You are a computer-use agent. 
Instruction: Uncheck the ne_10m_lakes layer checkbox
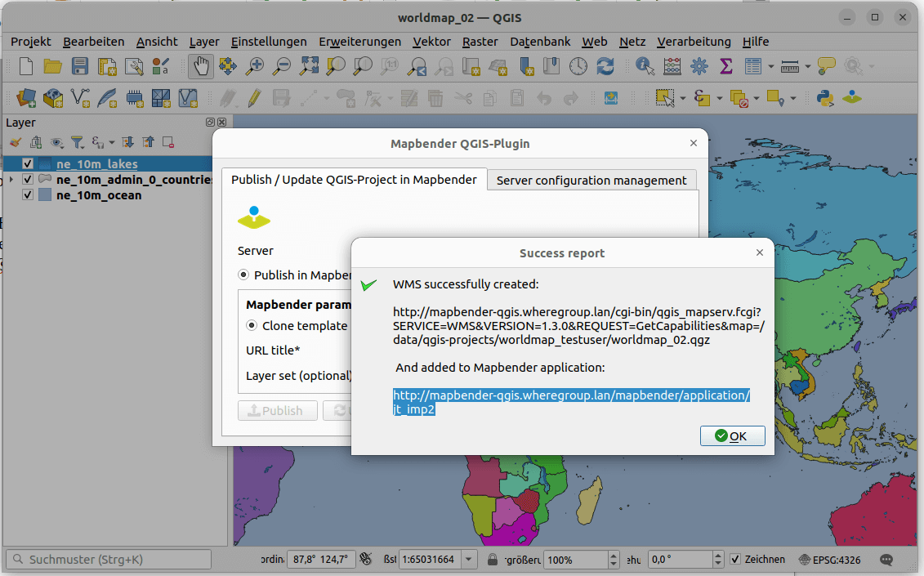tap(28, 164)
